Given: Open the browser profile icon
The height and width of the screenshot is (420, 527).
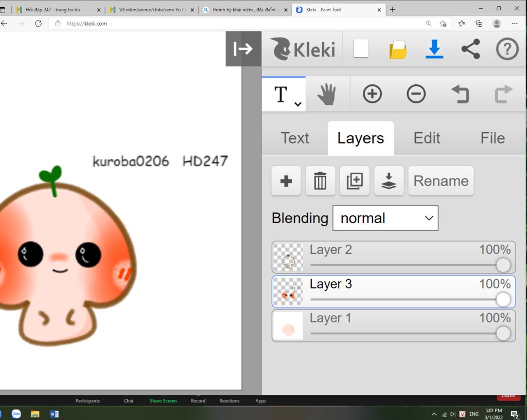Looking at the screenshot, I should 497,24.
